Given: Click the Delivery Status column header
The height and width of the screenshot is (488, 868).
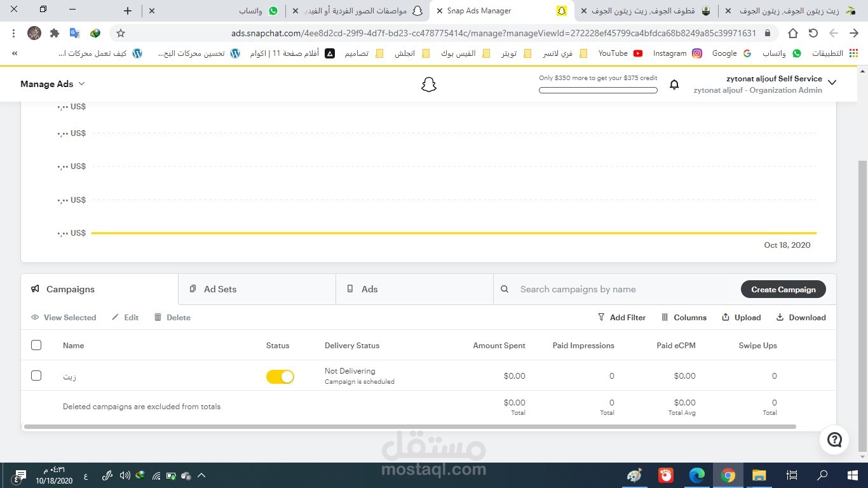Looking at the screenshot, I should (352, 346).
